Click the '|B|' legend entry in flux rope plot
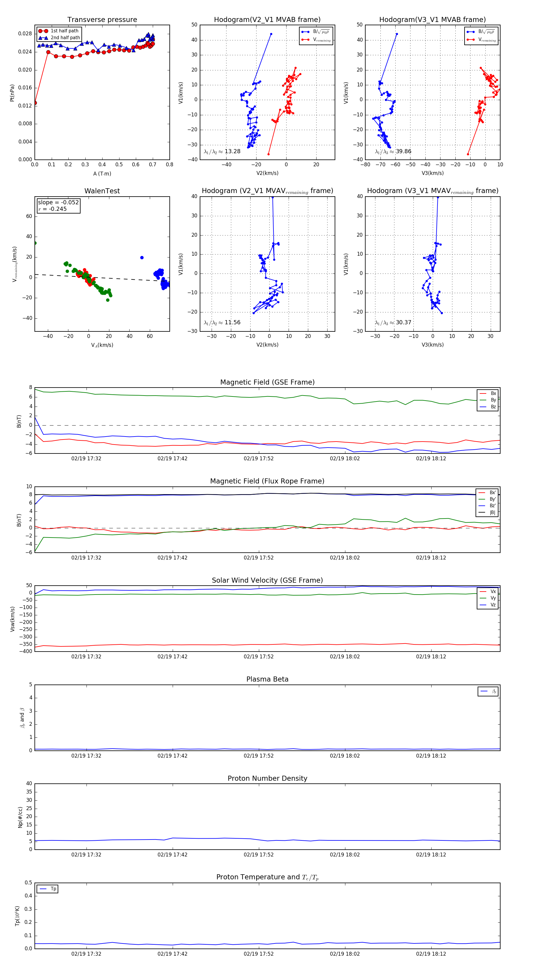The image size is (535, 980). coord(487,513)
